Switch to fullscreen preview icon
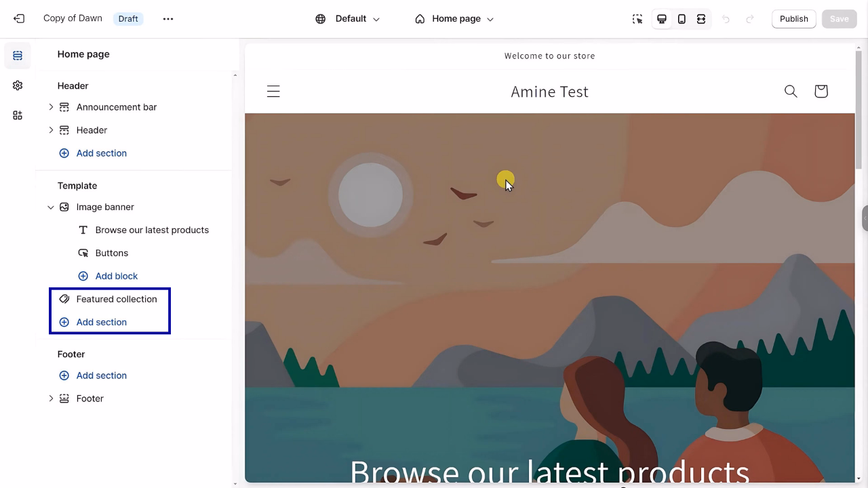The height and width of the screenshot is (488, 868). coord(701,19)
